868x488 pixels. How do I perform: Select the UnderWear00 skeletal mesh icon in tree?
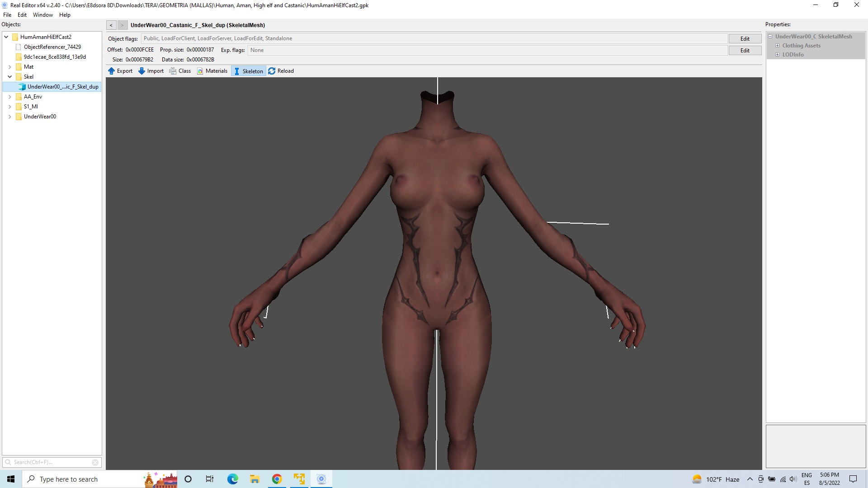[22, 87]
